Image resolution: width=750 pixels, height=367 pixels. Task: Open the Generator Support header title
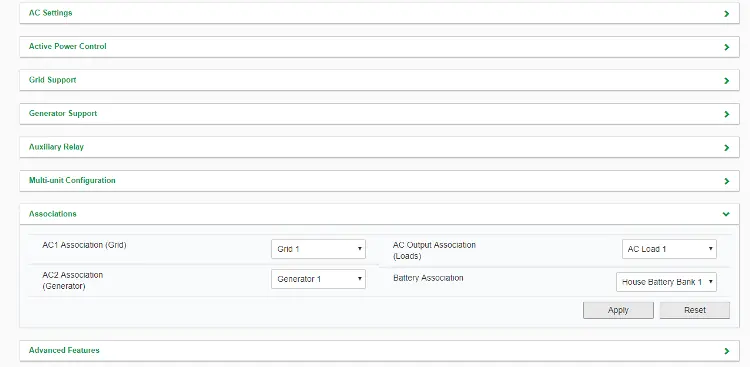tap(63, 113)
